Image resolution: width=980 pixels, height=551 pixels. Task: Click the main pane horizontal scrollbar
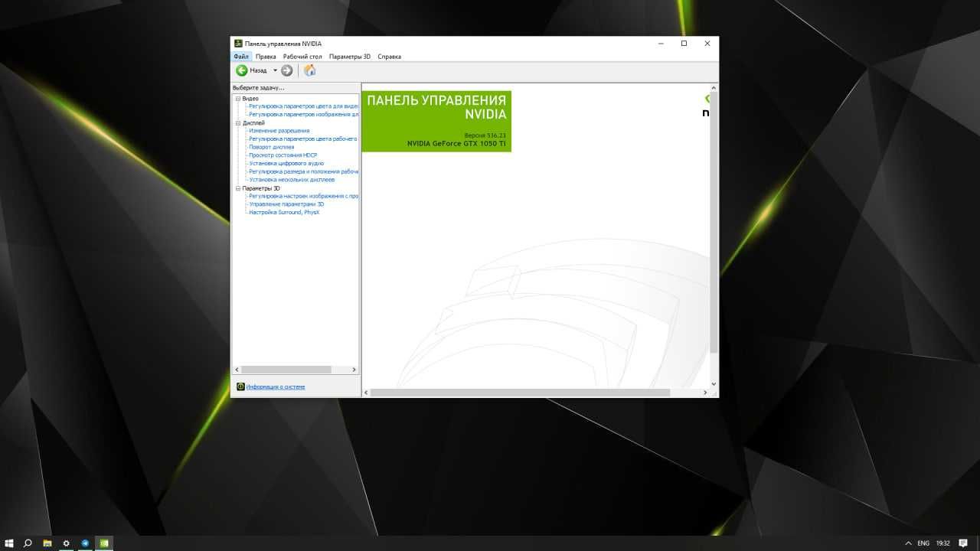click(520, 393)
